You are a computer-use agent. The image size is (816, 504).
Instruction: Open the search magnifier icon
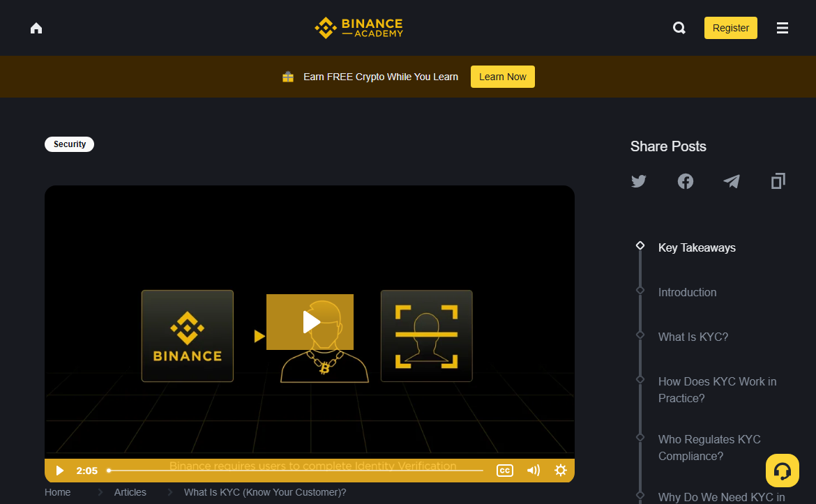679,28
